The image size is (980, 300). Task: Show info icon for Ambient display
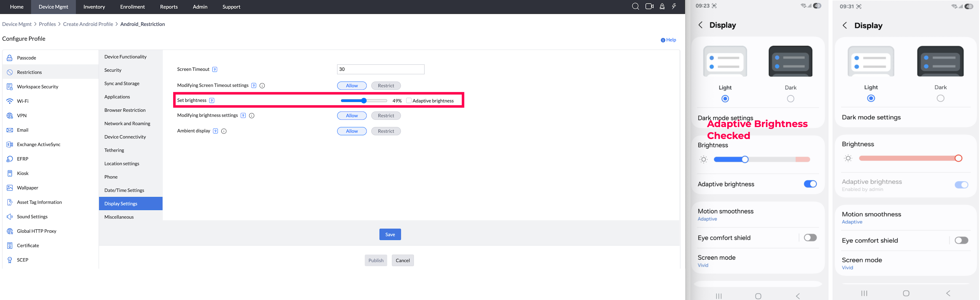tap(224, 131)
